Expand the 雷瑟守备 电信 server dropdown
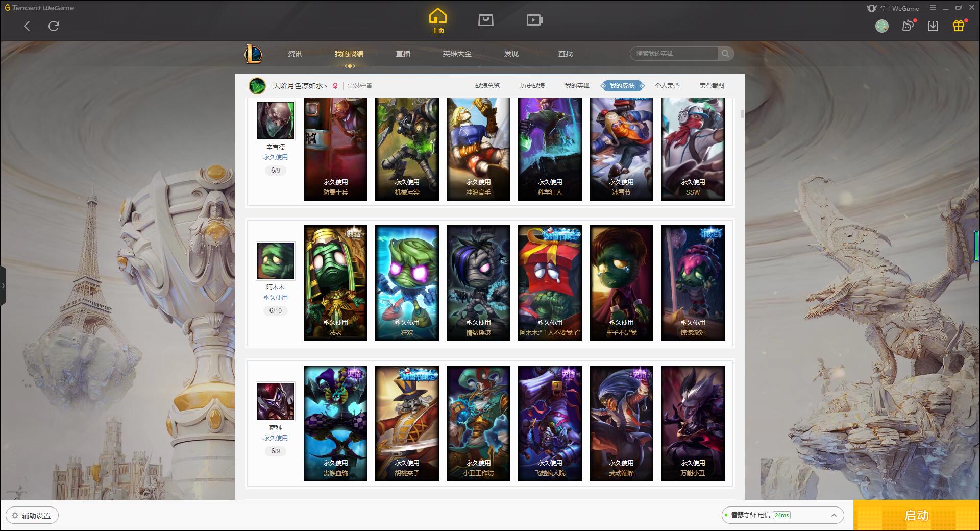 click(x=782, y=515)
